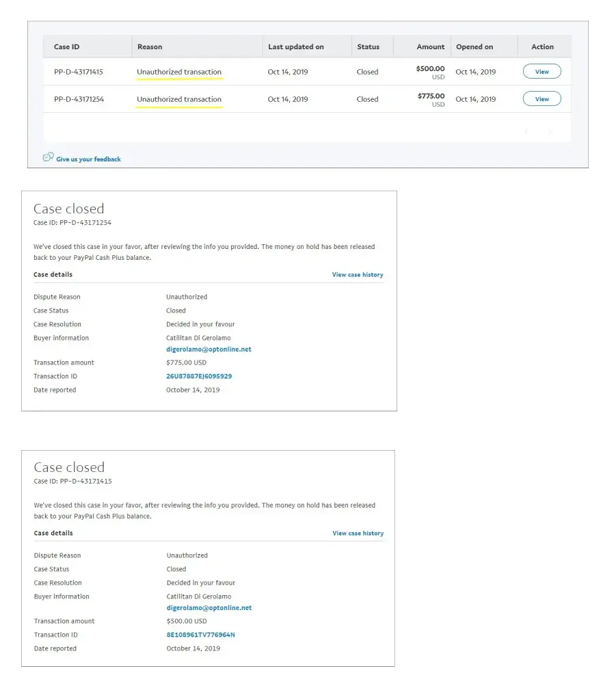Viewport: 616px width, 684px height.
Task: Sort by the Opened on column header
Action: pyautogui.click(x=474, y=47)
